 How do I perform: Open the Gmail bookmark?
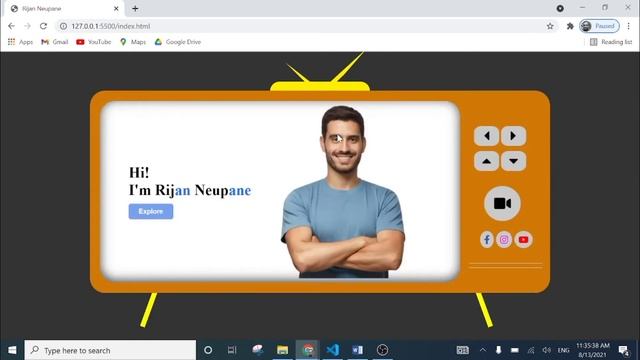[x=55, y=42]
